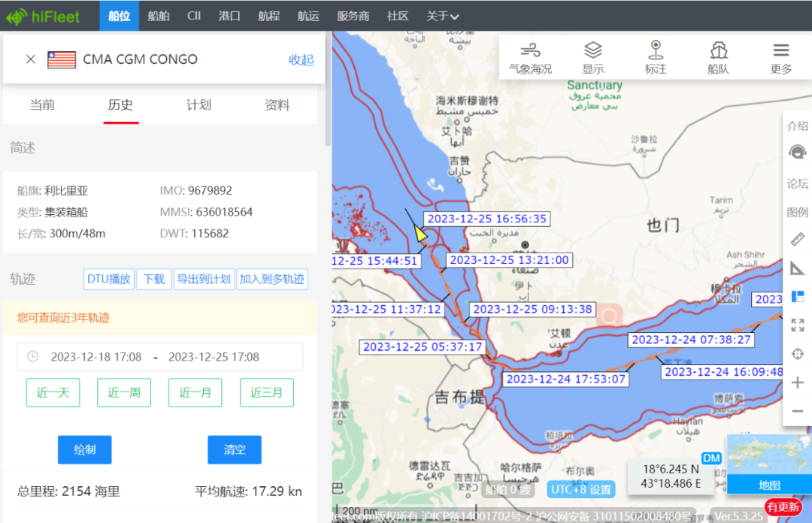812x523 pixels.
Task: Open the 港口 menu item
Action: pyautogui.click(x=229, y=16)
